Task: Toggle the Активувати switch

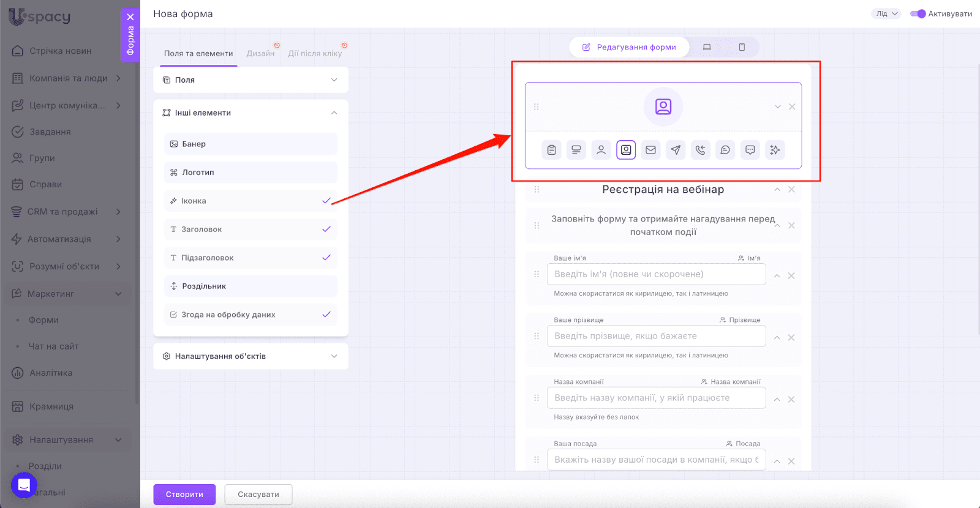Action: (x=918, y=13)
